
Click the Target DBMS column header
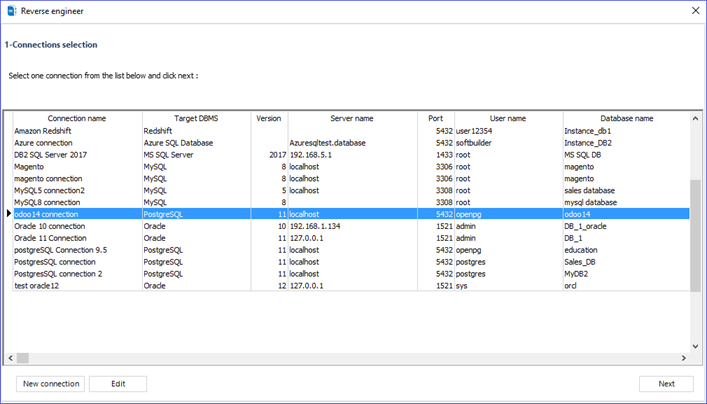196,119
